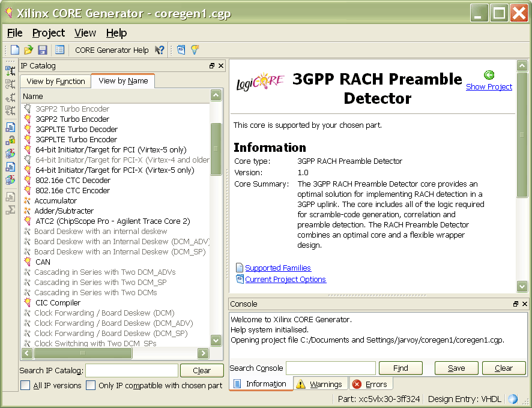
Task: Select CIC Compiler in the IP list
Action: click(x=58, y=303)
